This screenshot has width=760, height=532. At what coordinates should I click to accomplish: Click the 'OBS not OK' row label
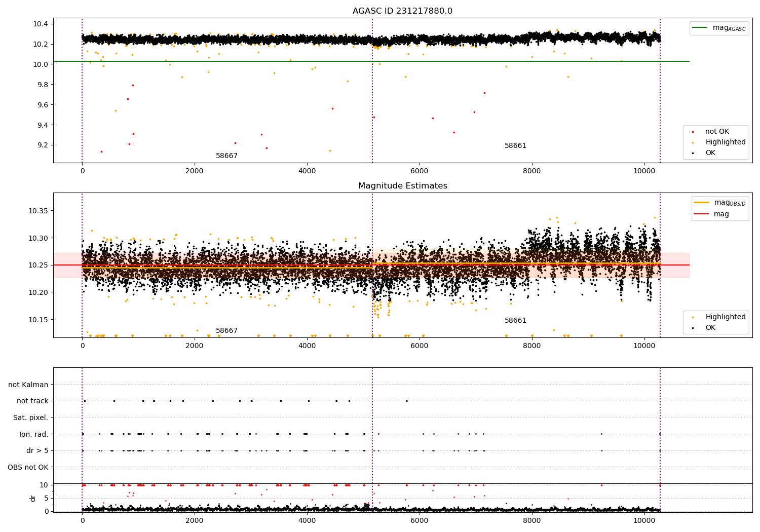coord(28,467)
